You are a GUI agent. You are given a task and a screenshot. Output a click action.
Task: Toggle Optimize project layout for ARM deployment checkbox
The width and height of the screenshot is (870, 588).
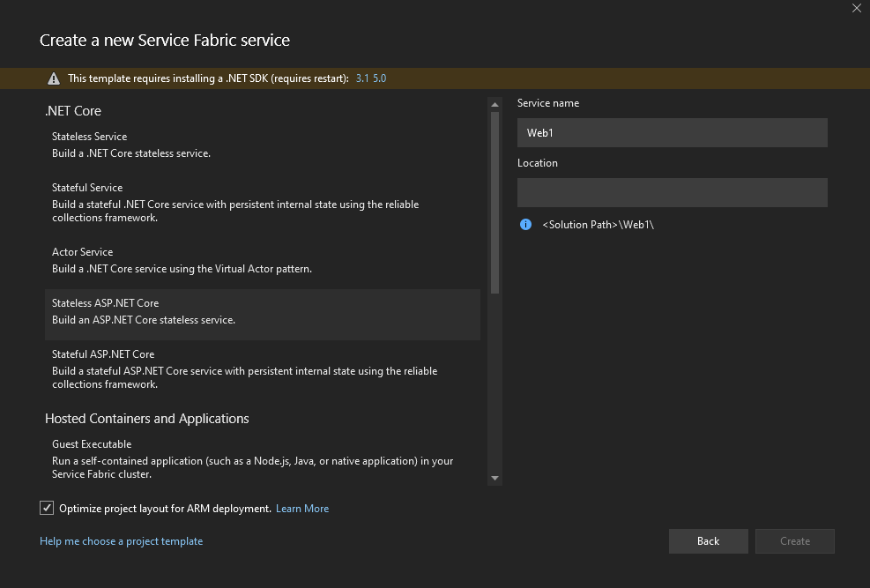pyautogui.click(x=47, y=509)
